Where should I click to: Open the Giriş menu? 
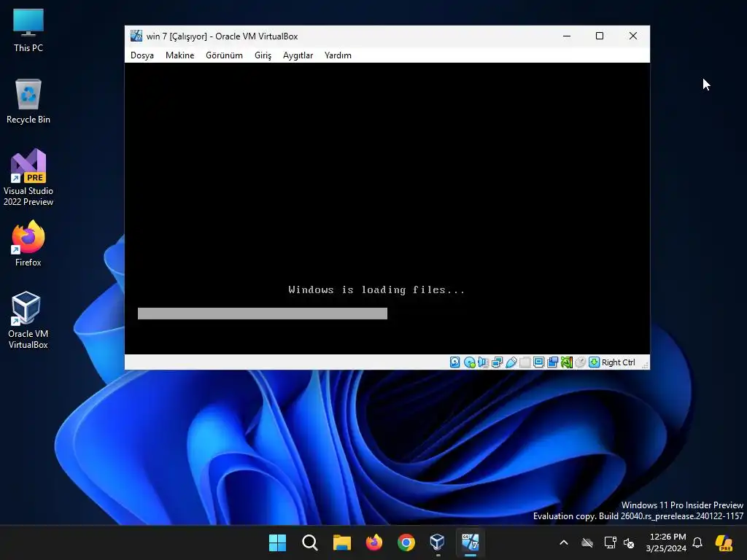pyautogui.click(x=263, y=55)
